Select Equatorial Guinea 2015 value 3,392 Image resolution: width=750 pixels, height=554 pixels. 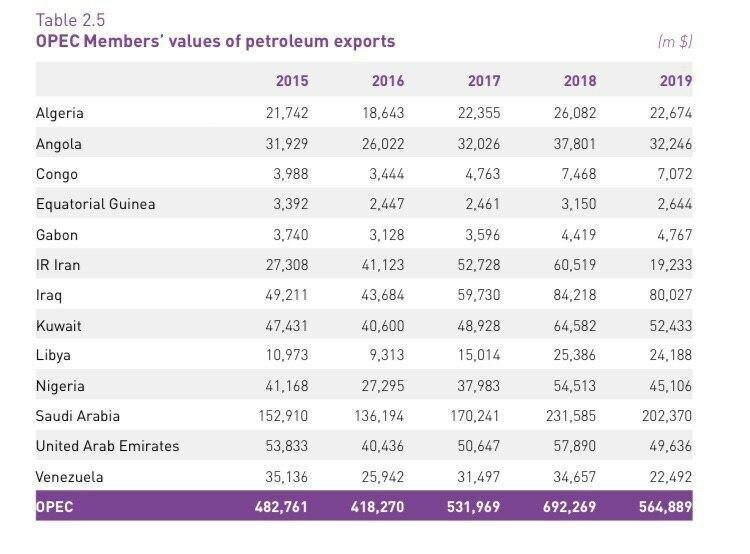pos(291,204)
